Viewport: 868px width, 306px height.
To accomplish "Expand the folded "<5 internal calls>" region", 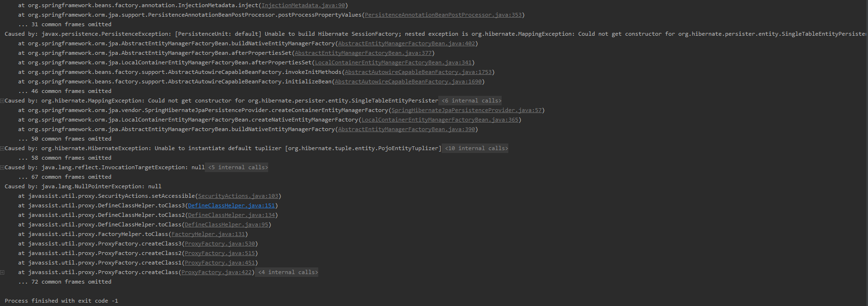I will (238, 167).
